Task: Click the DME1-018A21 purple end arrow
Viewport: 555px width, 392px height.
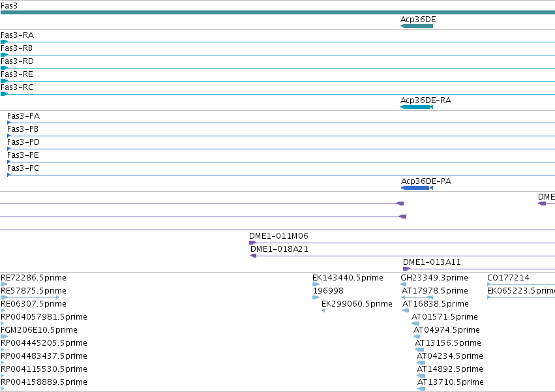Action: [254, 256]
